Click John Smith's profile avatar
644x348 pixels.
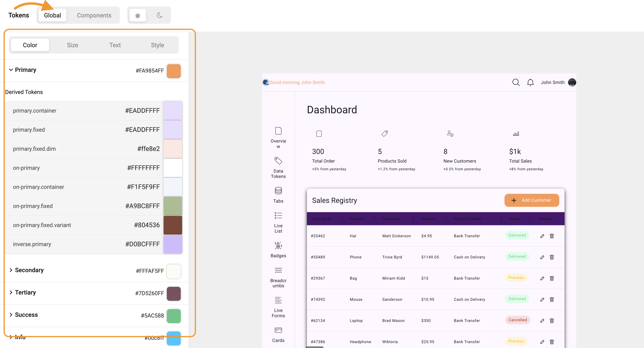pos(572,82)
